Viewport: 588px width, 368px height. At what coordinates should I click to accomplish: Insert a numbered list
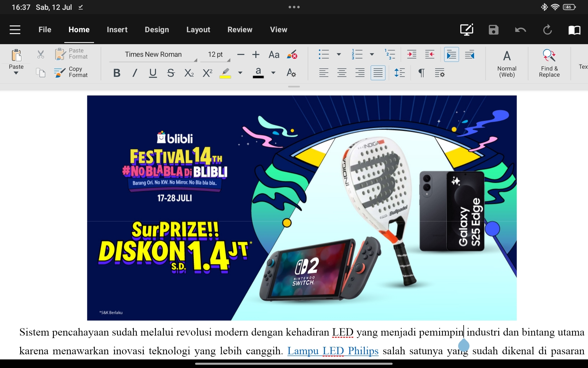point(357,55)
